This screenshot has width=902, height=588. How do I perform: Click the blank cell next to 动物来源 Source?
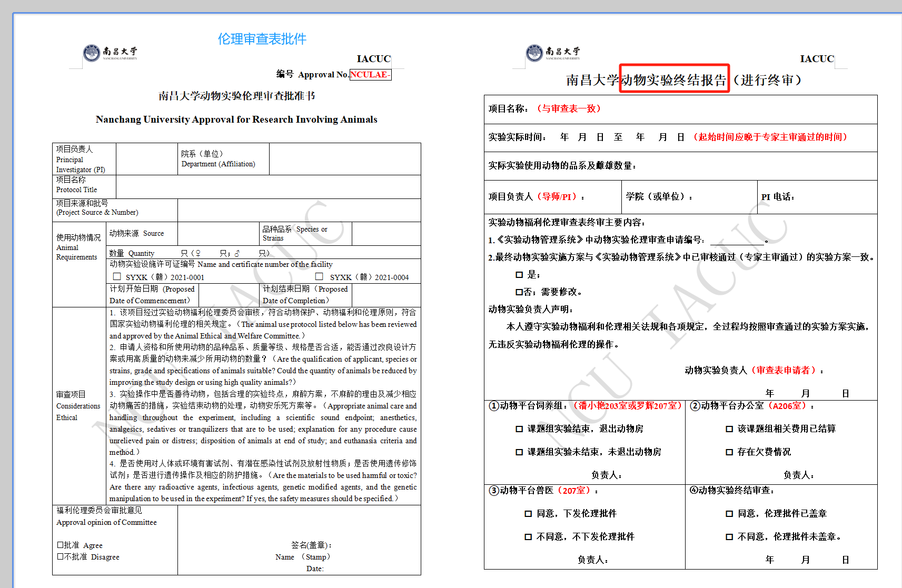[219, 234]
